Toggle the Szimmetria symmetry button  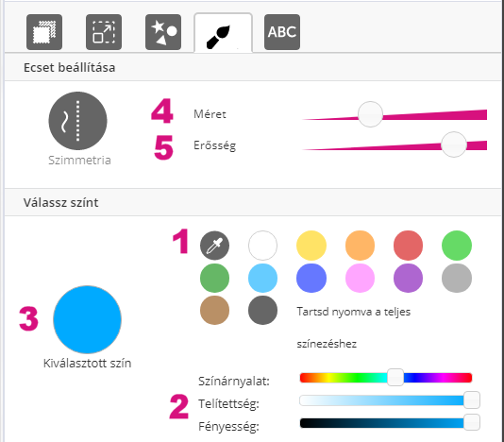[77, 121]
